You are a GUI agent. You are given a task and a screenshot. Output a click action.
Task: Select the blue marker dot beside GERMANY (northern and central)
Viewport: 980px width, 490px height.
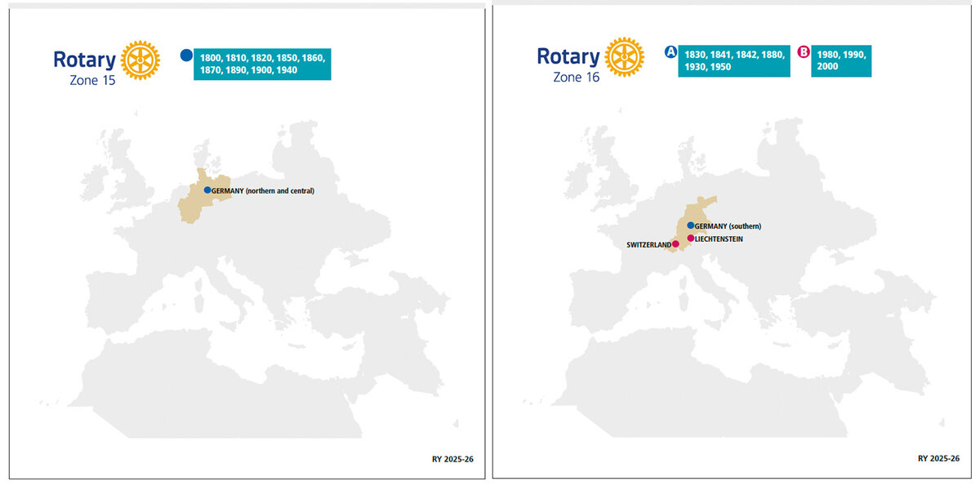coord(206,189)
